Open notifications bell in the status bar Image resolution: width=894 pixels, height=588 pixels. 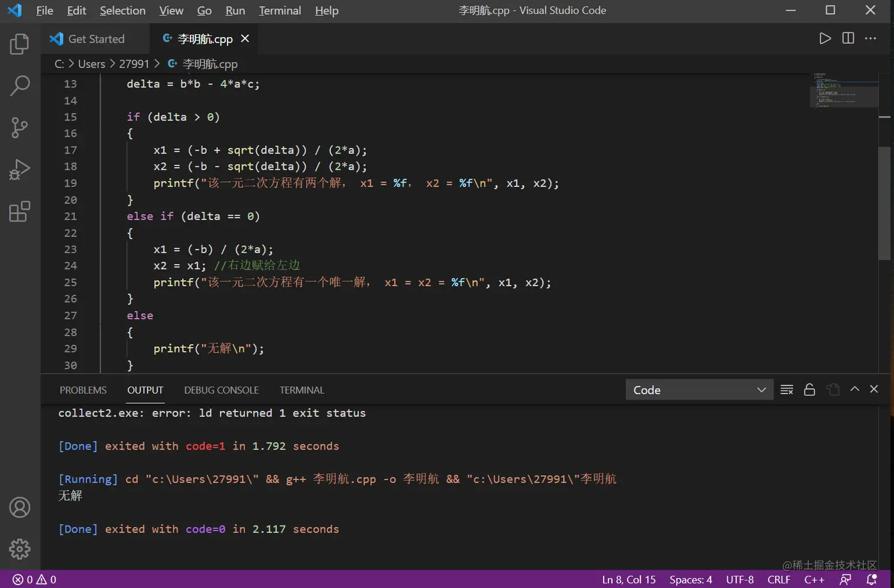872,580
